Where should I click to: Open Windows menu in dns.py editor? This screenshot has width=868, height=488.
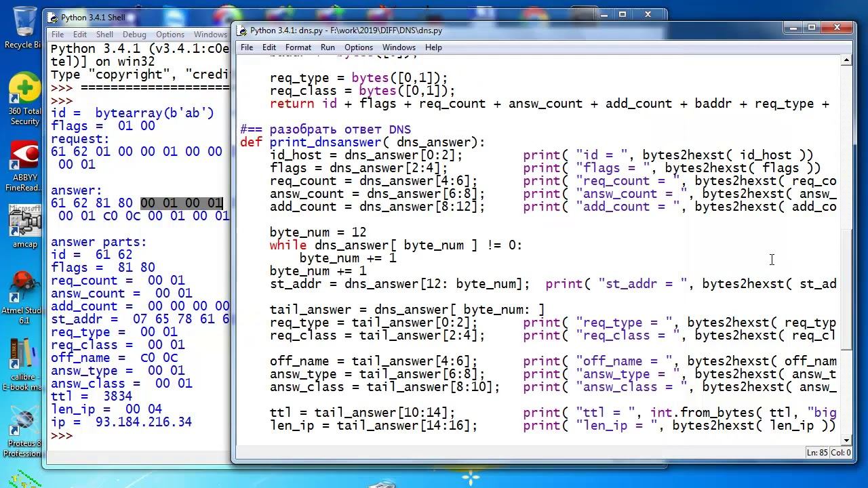click(x=399, y=47)
